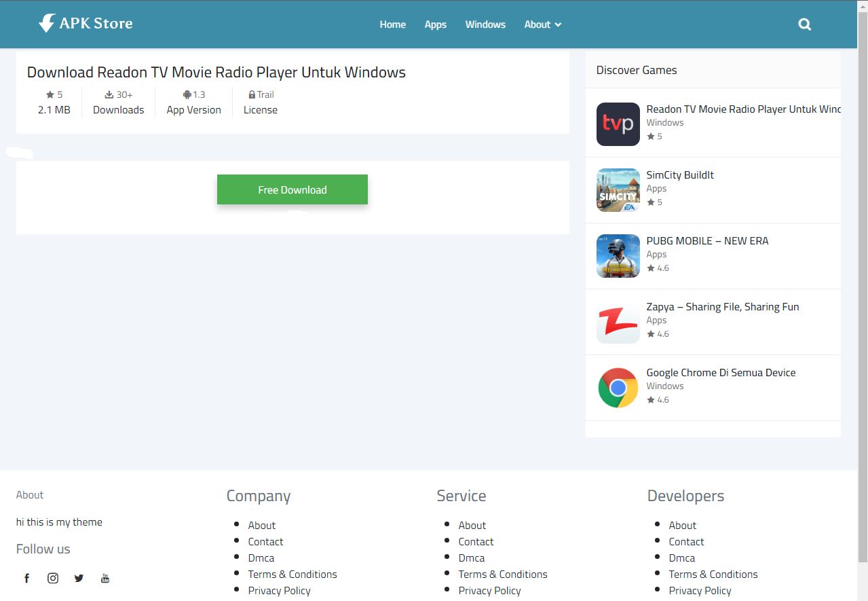Open the Instagram social icon
This screenshot has height=601, width=868.
(x=53, y=579)
